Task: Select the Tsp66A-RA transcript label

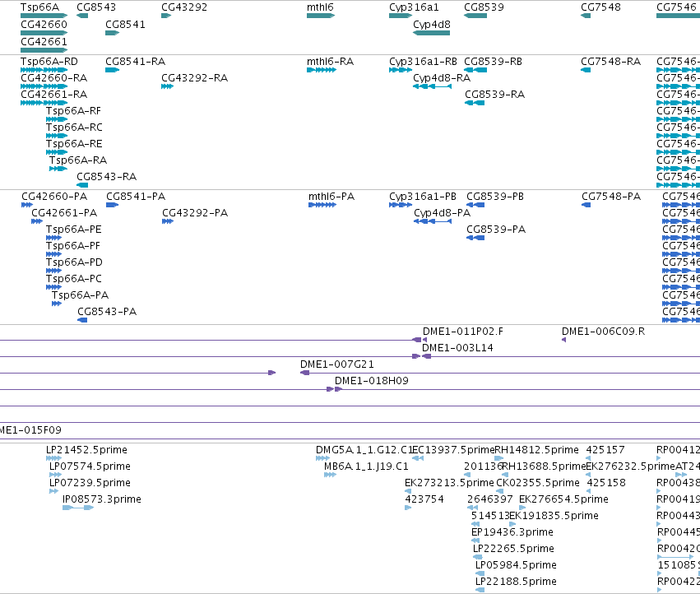Action: tap(77, 160)
